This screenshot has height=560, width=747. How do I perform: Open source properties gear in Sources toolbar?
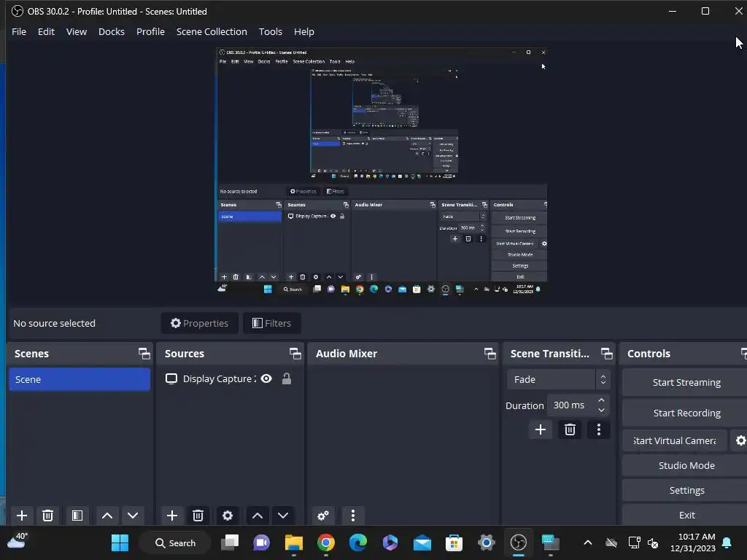pos(228,516)
